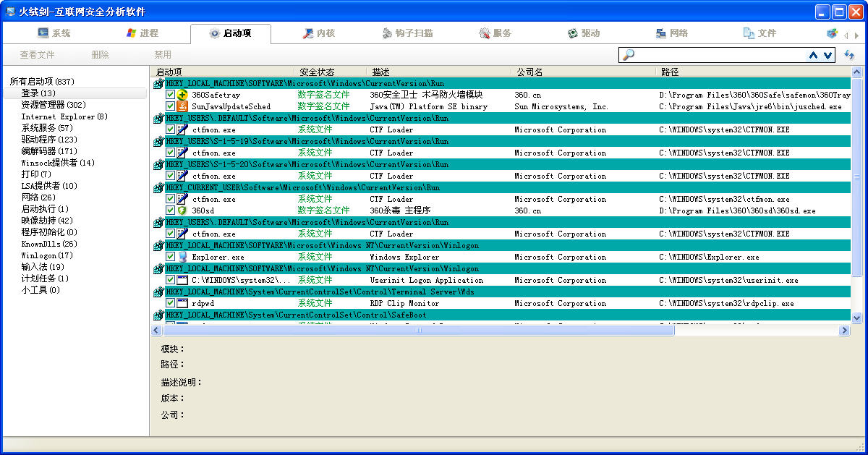Open the 进程 tab
The image size is (868, 455).
(x=142, y=33)
